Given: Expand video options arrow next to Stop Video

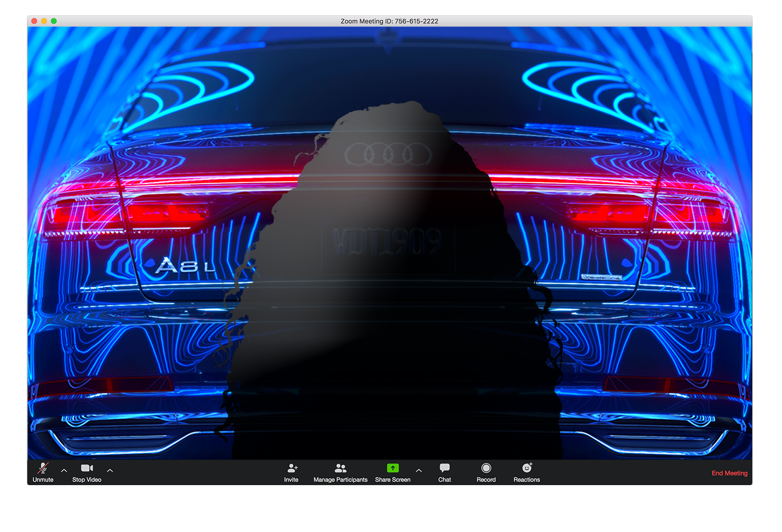Looking at the screenshot, I should coord(110,470).
